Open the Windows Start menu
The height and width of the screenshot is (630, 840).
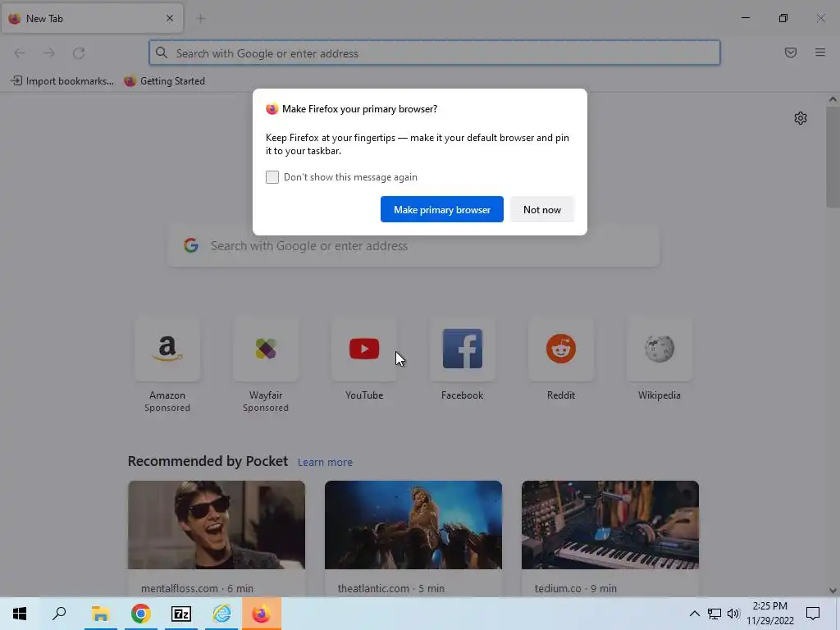click(20, 614)
